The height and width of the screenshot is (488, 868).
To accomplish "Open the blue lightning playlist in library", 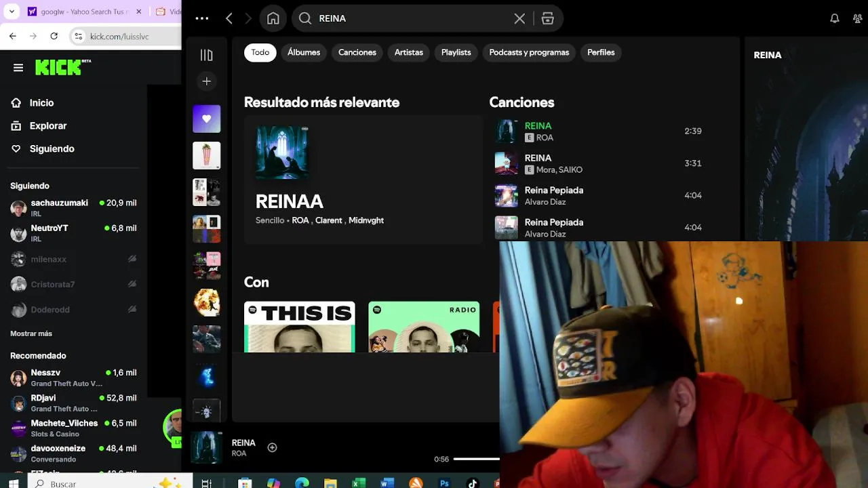I will click(207, 375).
